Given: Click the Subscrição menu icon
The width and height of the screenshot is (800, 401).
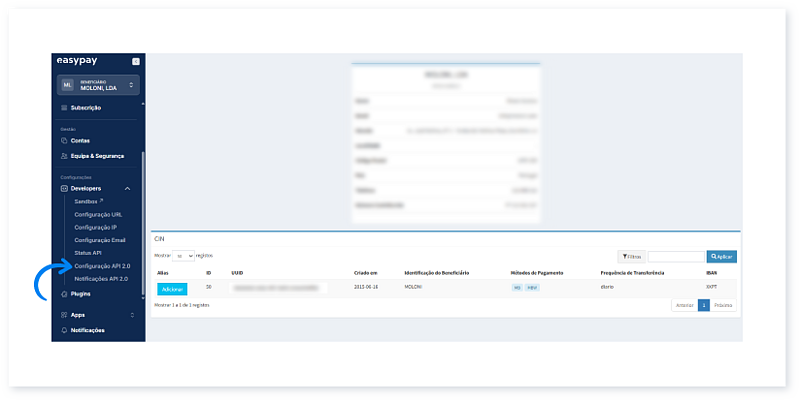Looking at the screenshot, I should coord(64,107).
